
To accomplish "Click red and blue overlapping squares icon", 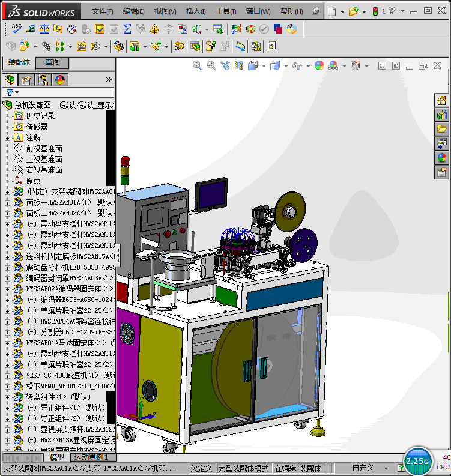I will click(x=278, y=29).
